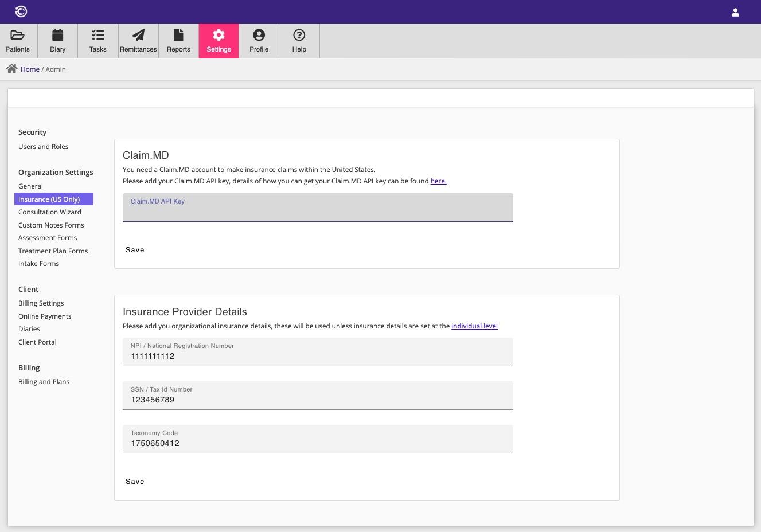Image resolution: width=761 pixels, height=532 pixels.
Task: Open Users and Roles settings
Action: pyautogui.click(x=43, y=147)
